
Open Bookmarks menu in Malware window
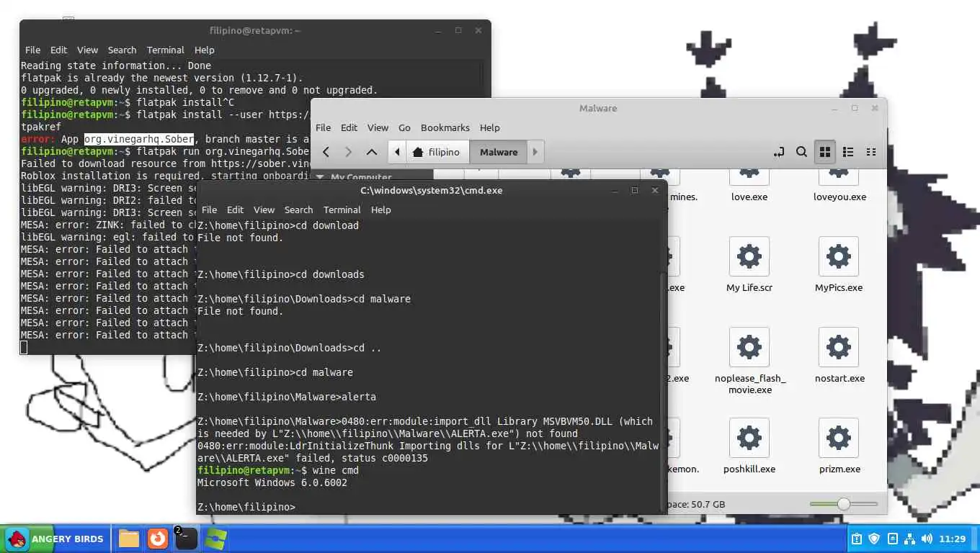point(445,127)
